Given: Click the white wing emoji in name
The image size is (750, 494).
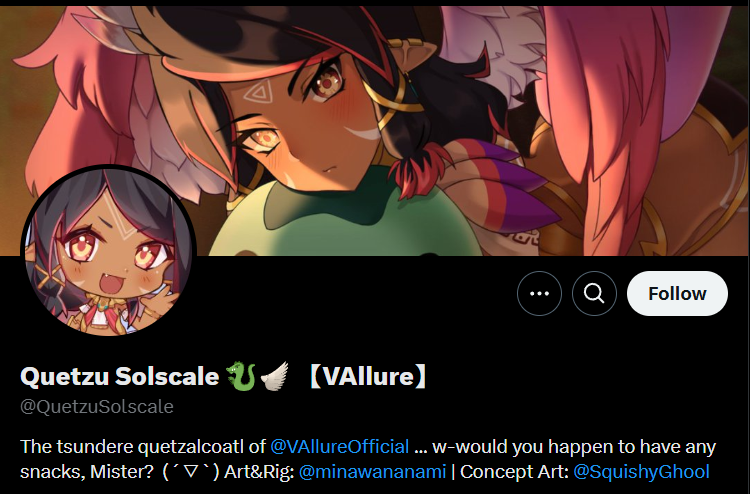Looking at the screenshot, I should [275, 376].
